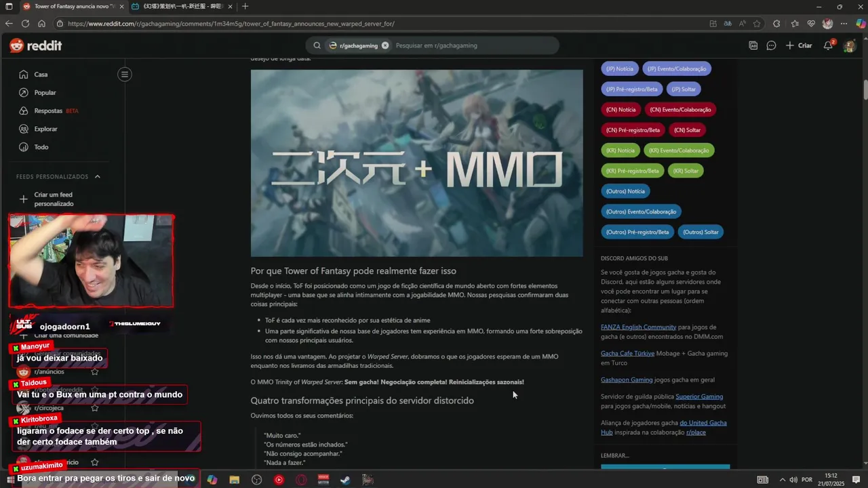Image resolution: width=868 pixels, height=488 pixels.
Task: Collapse the sidebar with hamburger button
Action: [125, 75]
